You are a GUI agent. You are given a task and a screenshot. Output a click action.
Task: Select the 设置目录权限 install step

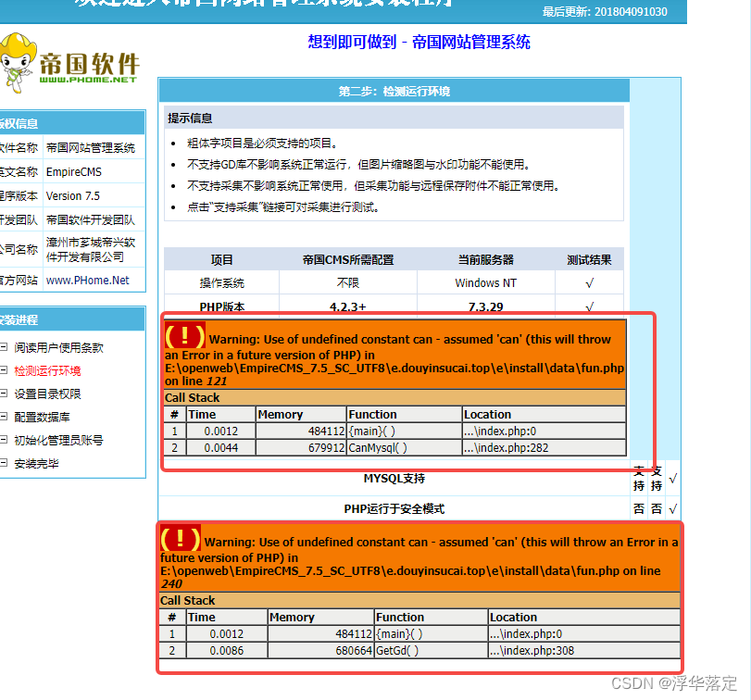tap(47, 394)
